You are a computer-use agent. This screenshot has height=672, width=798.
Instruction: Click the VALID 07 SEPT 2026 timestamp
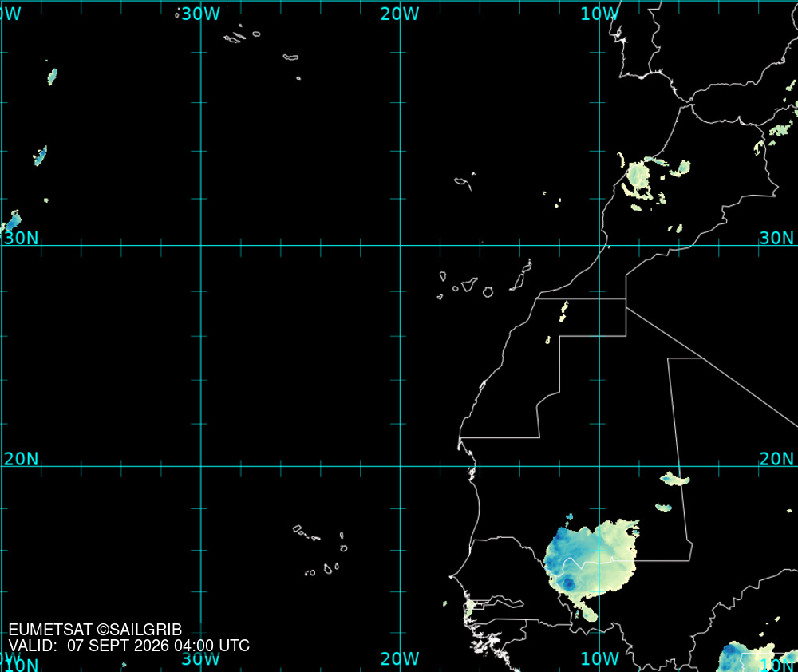point(128,646)
